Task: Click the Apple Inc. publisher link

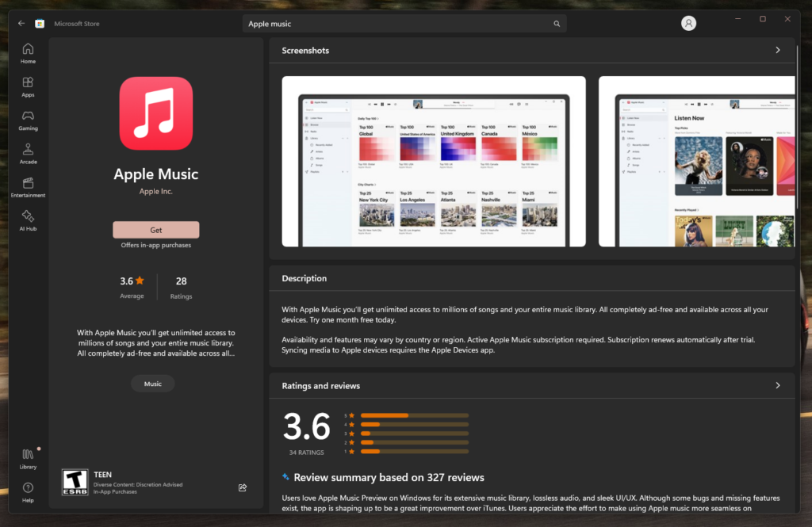Action: 156,192
